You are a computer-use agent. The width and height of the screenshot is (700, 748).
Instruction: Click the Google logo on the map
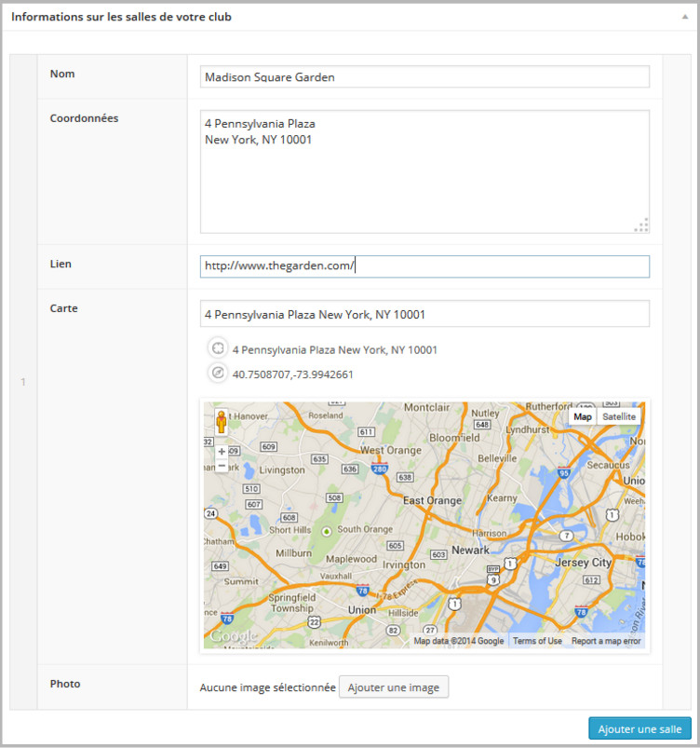click(x=234, y=636)
